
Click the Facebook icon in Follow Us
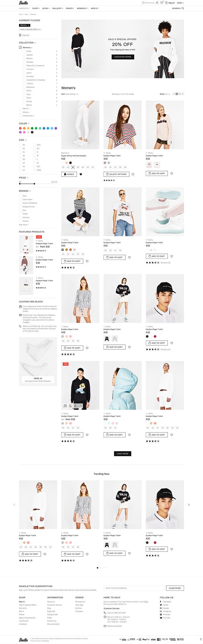coord(161,601)
